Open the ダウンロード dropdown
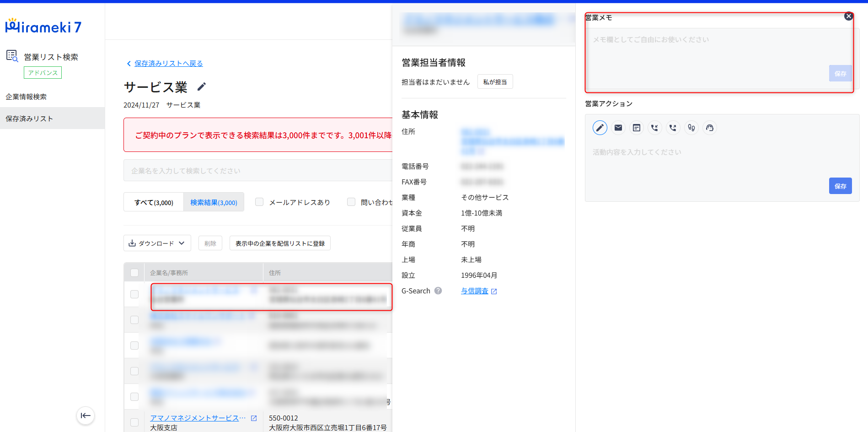The width and height of the screenshot is (868, 432). coord(157,243)
